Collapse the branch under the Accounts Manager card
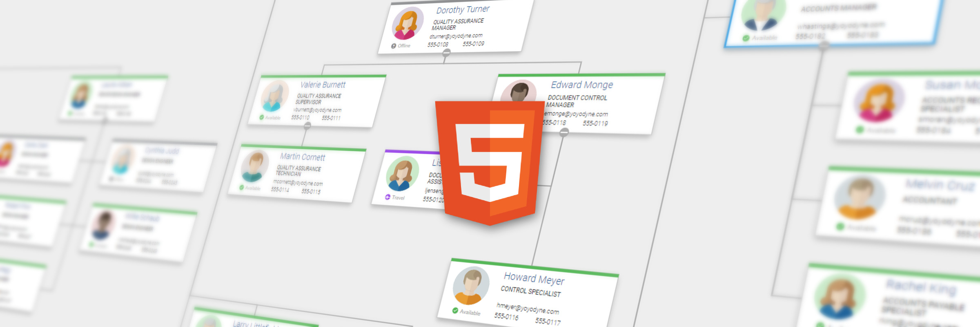 [824, 45]
